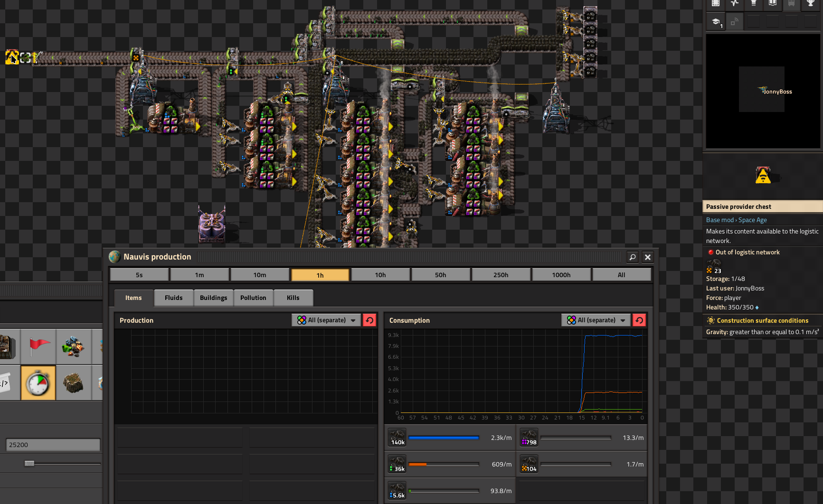Click the Storage: 1/48 text
823x504 pixels.
[x=726, y=279]
